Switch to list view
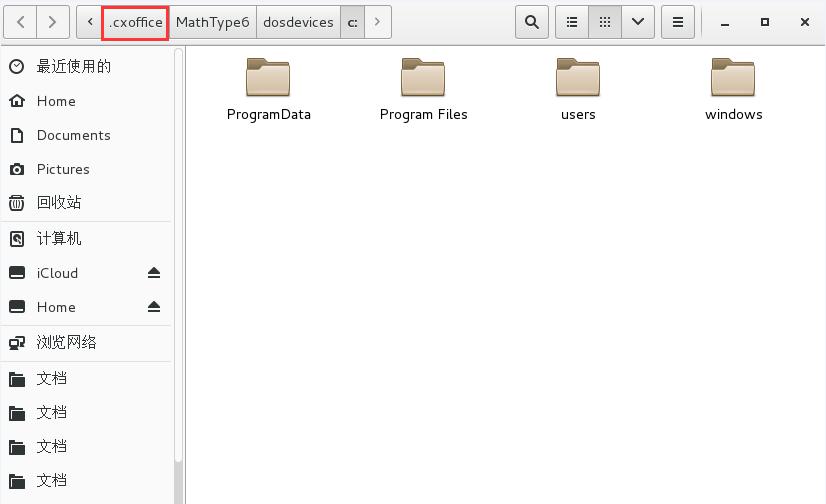The width and height of the screenshot is (826, 504). tap(572, 22)
